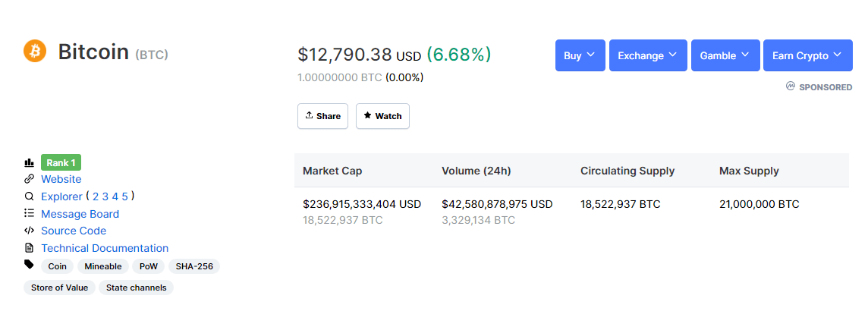Select the SHA-256 tag
Screen dimensions: 868x330
[x=194, y=266]
